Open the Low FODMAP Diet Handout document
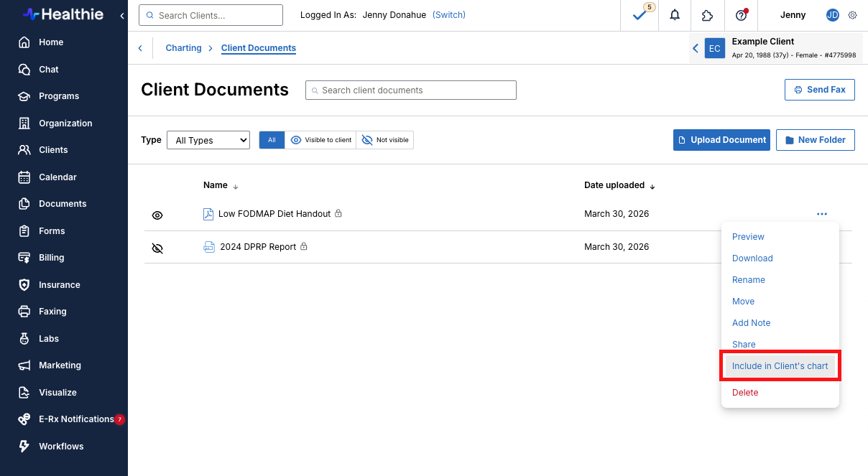The width and height of the screenshot is (868, 476). (274, 214)
